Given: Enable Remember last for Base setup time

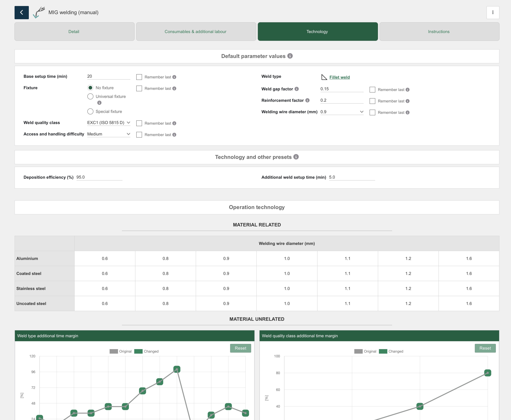Looking at the screenshot, I should click(139, 77).
